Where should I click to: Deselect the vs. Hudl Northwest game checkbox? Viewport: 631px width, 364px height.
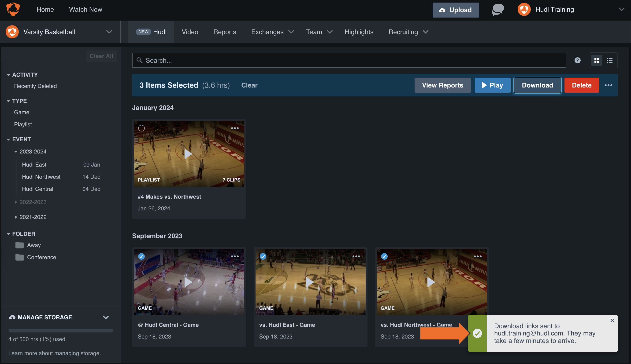coord(384,256)
